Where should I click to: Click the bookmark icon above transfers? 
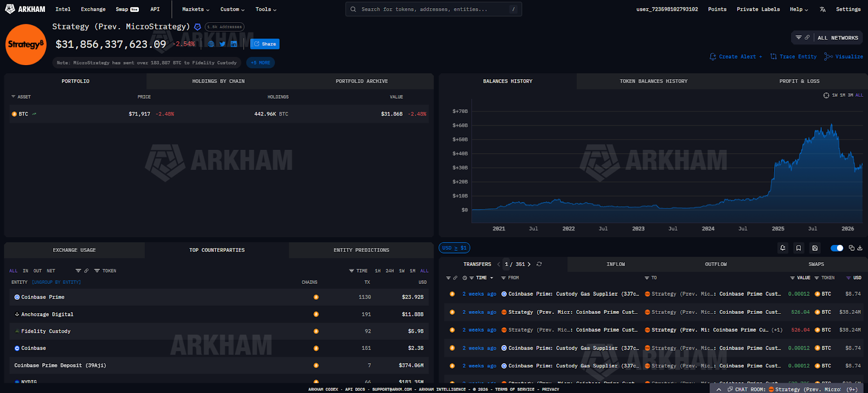(x=799, y=248)
